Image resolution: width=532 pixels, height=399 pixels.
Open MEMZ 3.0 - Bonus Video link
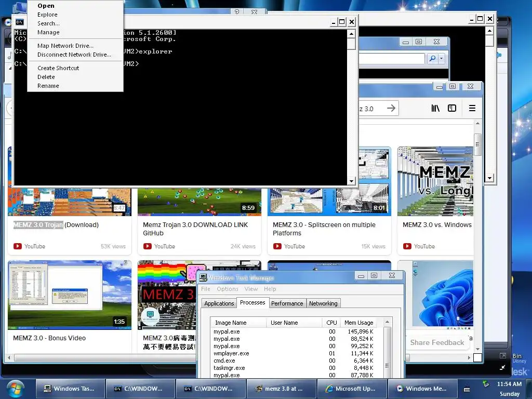pyautogui.click(x=49, y=338)
